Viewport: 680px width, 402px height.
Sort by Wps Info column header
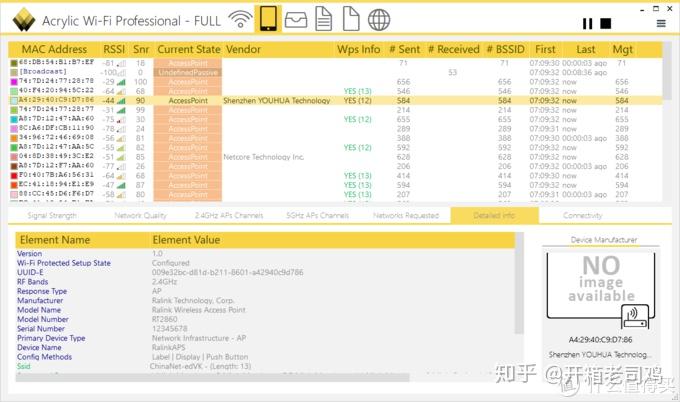(x=359, y=49)
